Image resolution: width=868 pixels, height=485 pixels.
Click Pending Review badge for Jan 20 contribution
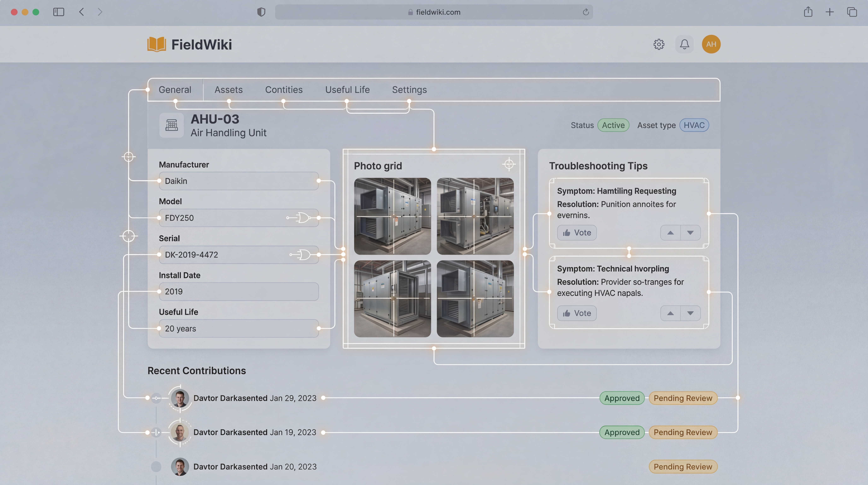pyautogui.click(x=683, y=467)
